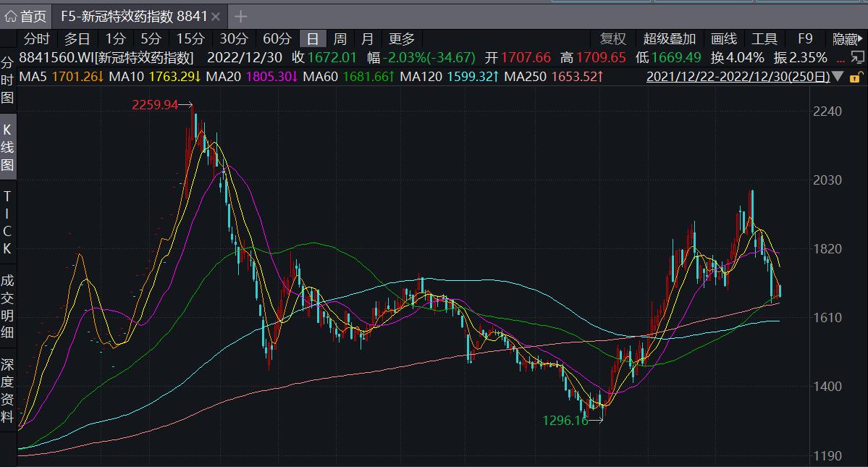Viewport: 868px width, 467px height.
Task: Select the 15分 period button
Action: 190,39
